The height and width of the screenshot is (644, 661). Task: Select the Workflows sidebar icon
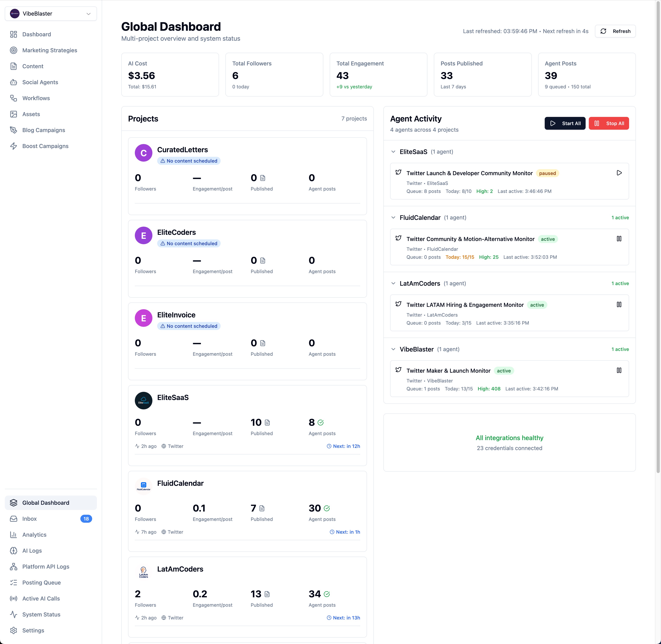(14, 98)
